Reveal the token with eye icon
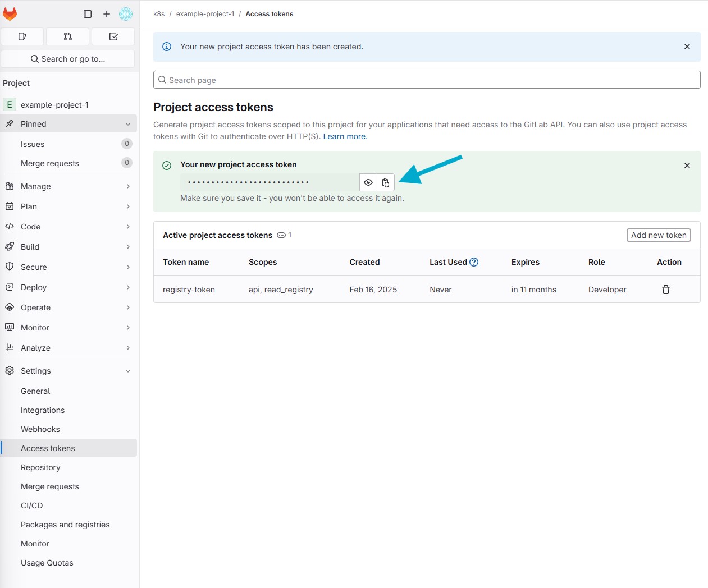Screen dimensions: 708x588 point(368,182)
